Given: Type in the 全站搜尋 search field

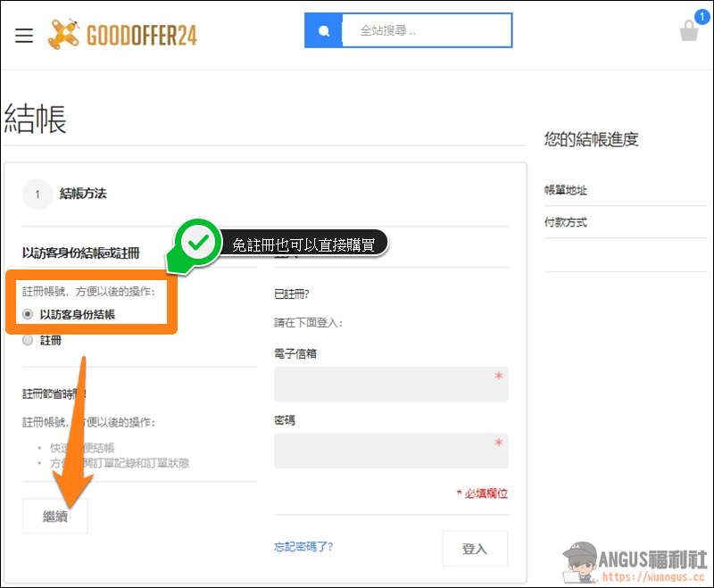Looking at the screenshot, I should click(x=427, y=30).
